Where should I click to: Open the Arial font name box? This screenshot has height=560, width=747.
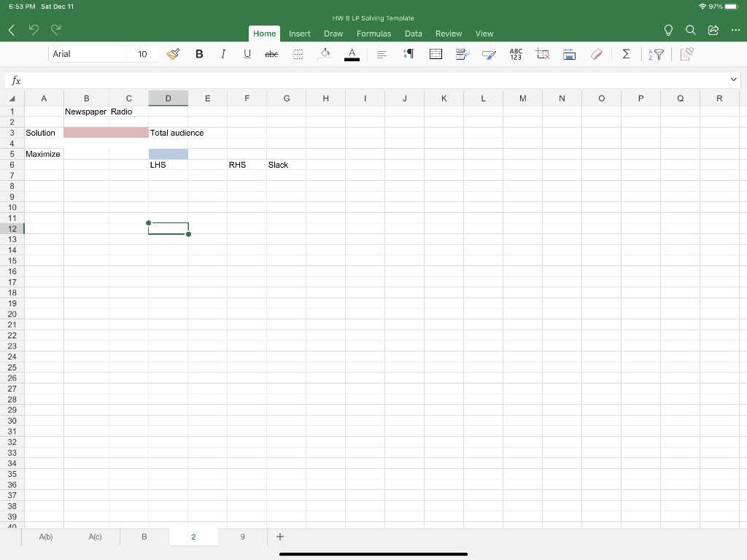tap(88, 54)
